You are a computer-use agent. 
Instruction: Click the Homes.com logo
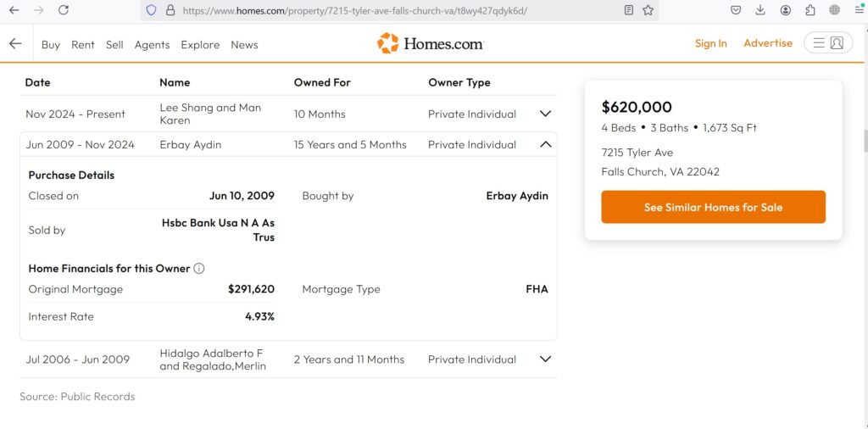430,43
